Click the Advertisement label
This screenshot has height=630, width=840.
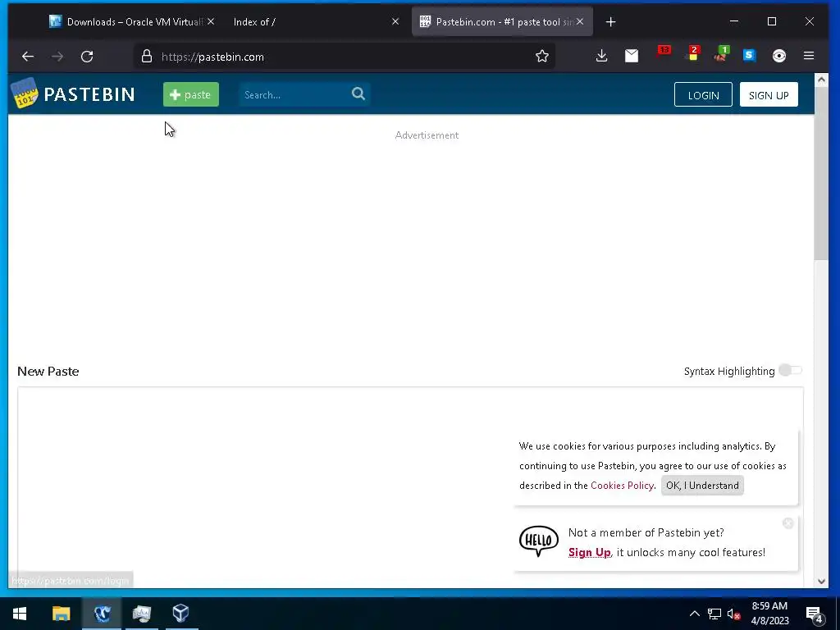427,135
